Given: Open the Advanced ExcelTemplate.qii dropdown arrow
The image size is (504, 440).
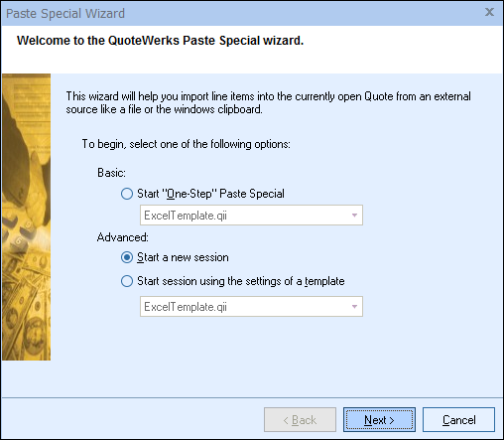Looking at the screenshot, I should pos(354,307).
